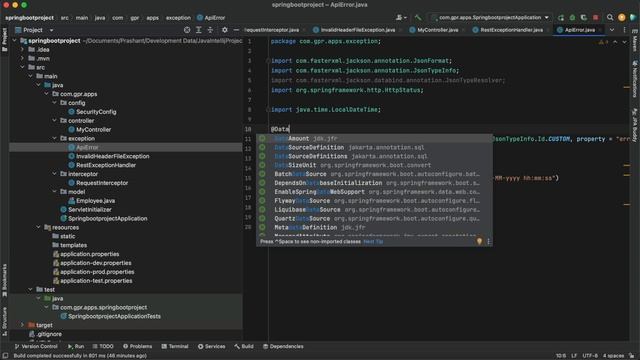640x360 pixels.
Task: Click UTF-8 encoding in status bar
Action: (590, 356)
